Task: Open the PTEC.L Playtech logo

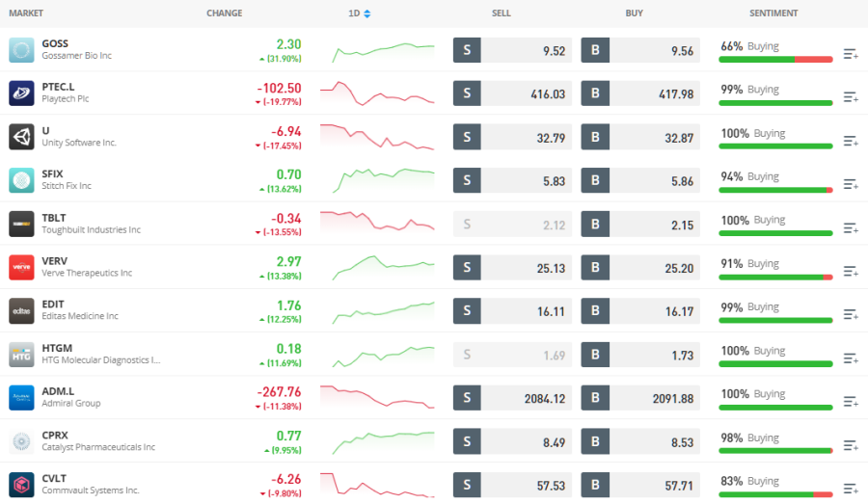Action: click(x=21, y=93)
